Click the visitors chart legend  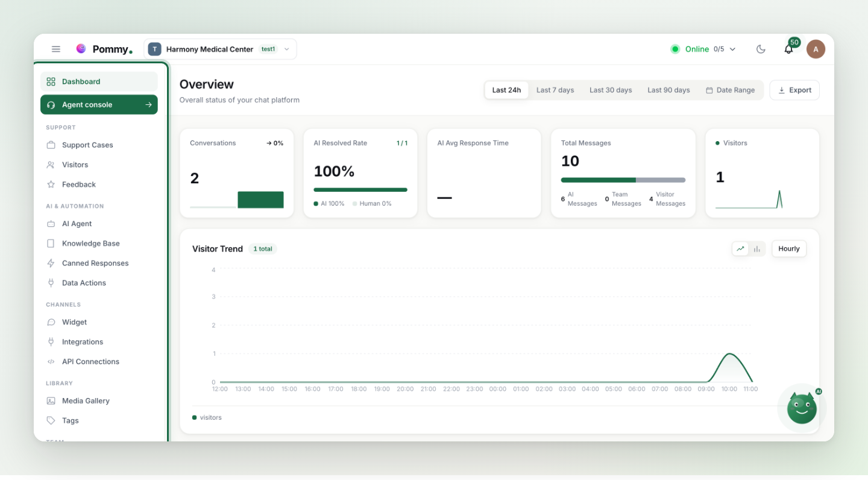coord(207,417)
